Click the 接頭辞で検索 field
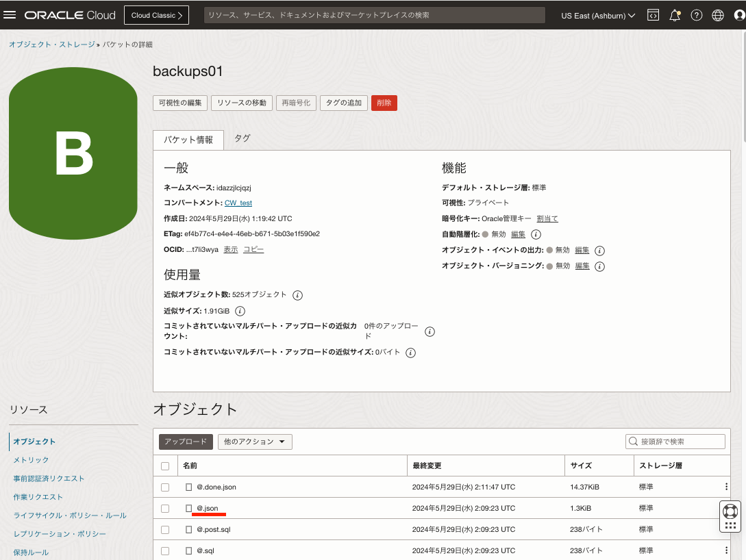The image size is (746, 560). [x=675, y=442]
